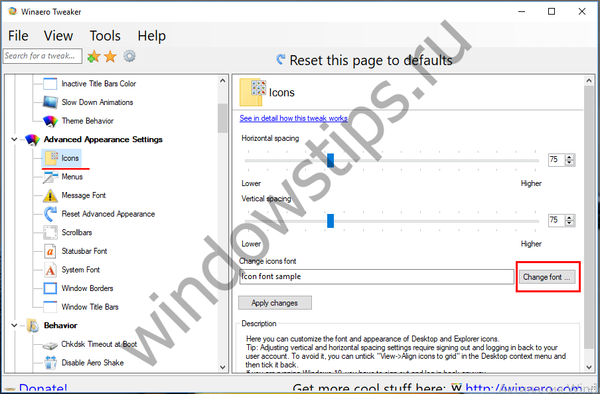This screenshot has width=600, height=394.
Task: Click the reset arrow icon beside Reset this page
Action: coord(281,59)
